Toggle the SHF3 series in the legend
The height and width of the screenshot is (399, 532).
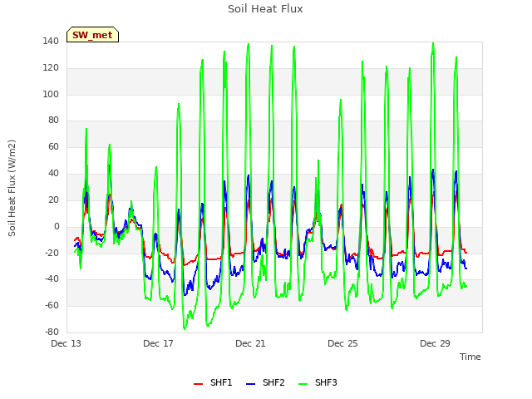pos(318,382)
